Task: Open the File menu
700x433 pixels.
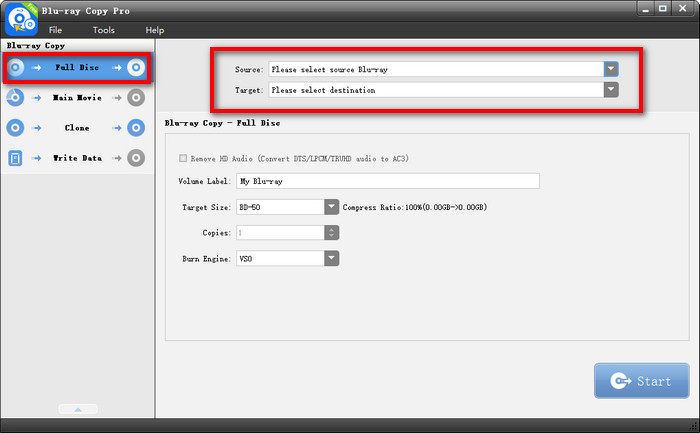Action: [57, 30]
